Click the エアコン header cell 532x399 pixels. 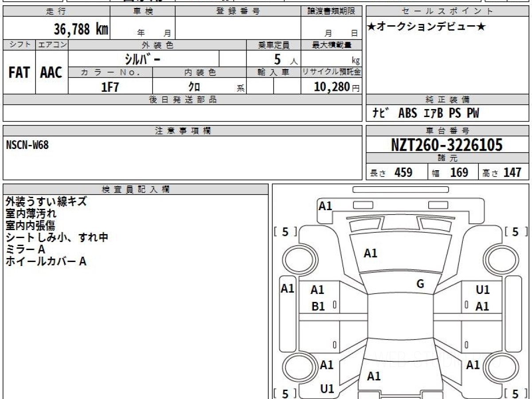52,45
